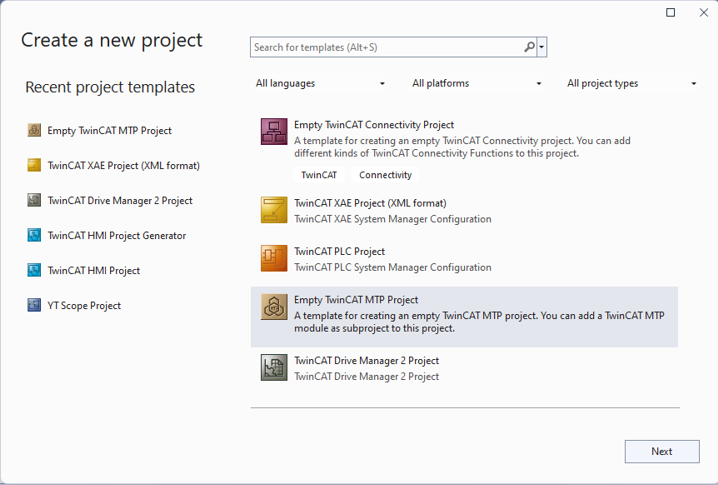This screenshot has width=718, height=485.
Task: Select 'Empty TwinCAT Connectivity Project' title in list
Action: click(374, 125)
